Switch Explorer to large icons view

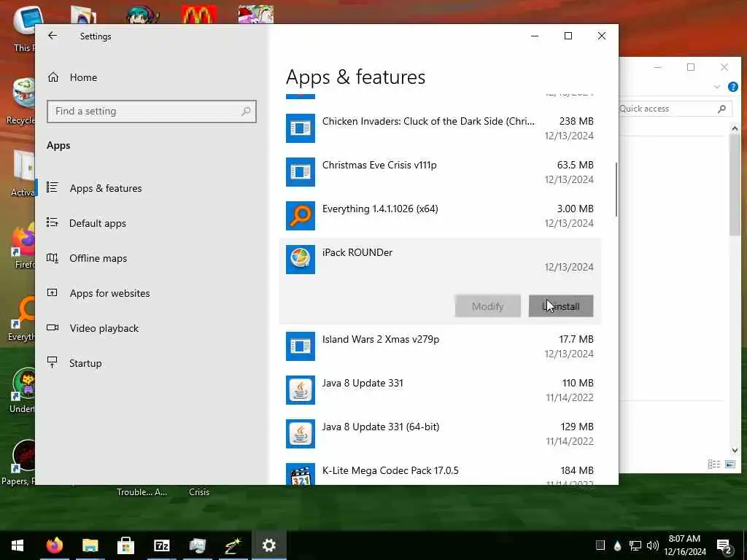pos(729,464)
